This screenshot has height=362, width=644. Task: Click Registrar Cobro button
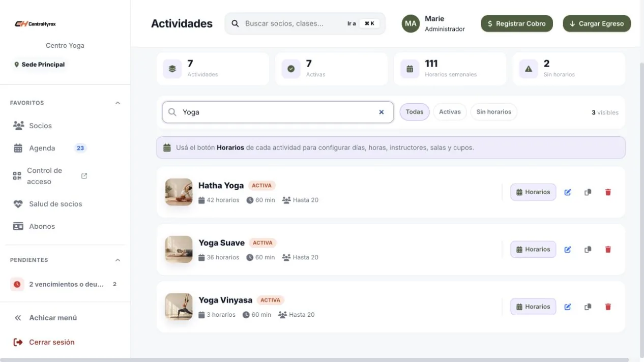point(517,23)
